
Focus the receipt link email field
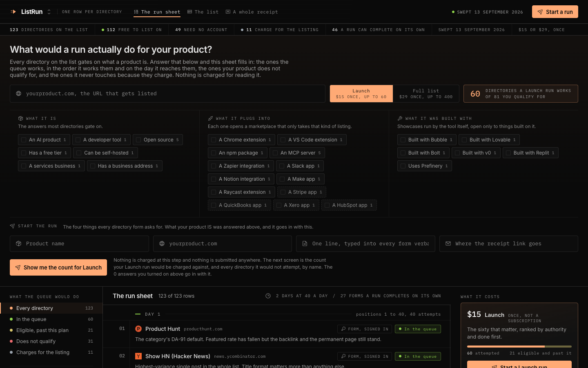pos(509,244)
